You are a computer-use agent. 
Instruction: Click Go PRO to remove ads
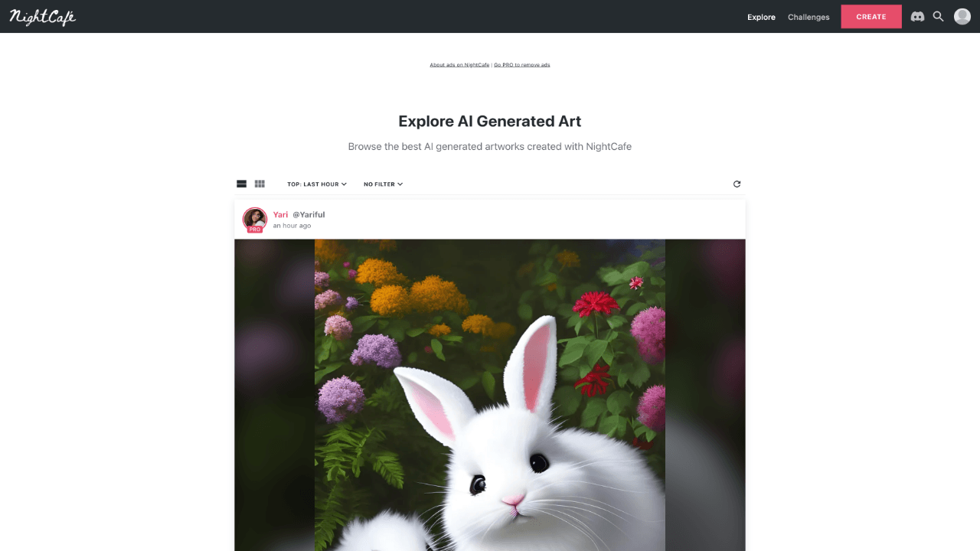[522, 65]
